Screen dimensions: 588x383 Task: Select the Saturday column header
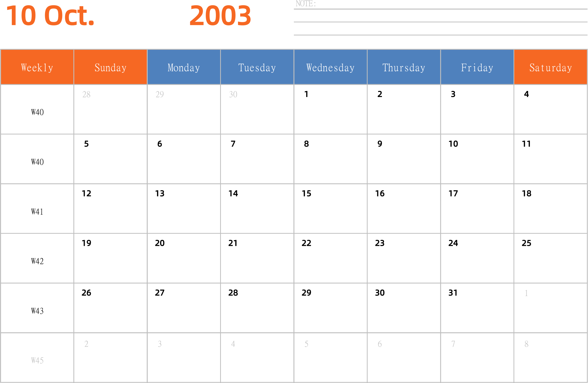550,68
